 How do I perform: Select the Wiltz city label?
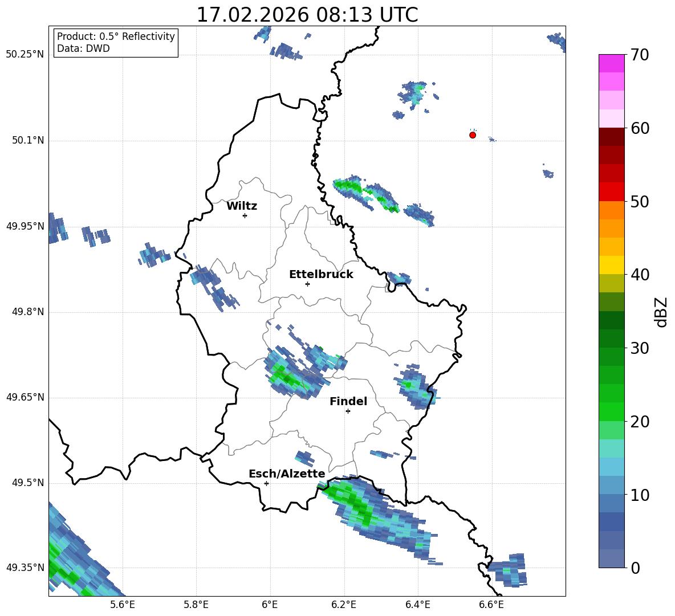coord(242,206)
